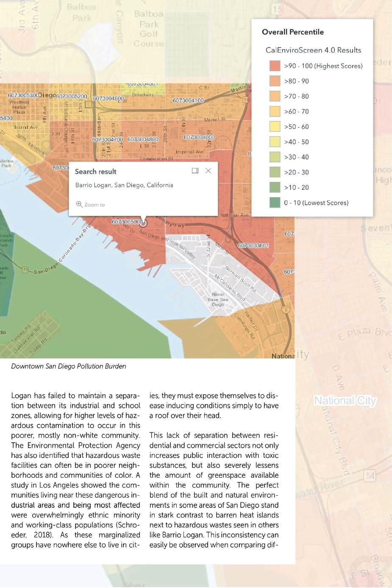This screenshot has height=588, width=392.
Task: Click Barrio Logan, San Diego, California text
Action: click(x=124, y=185)
